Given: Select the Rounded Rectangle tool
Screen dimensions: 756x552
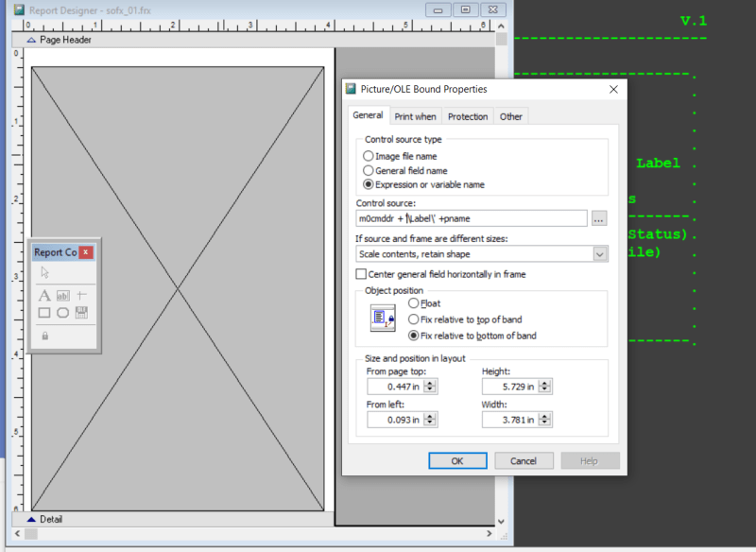Looking at the screenshot, I should (x=63, y=311).
